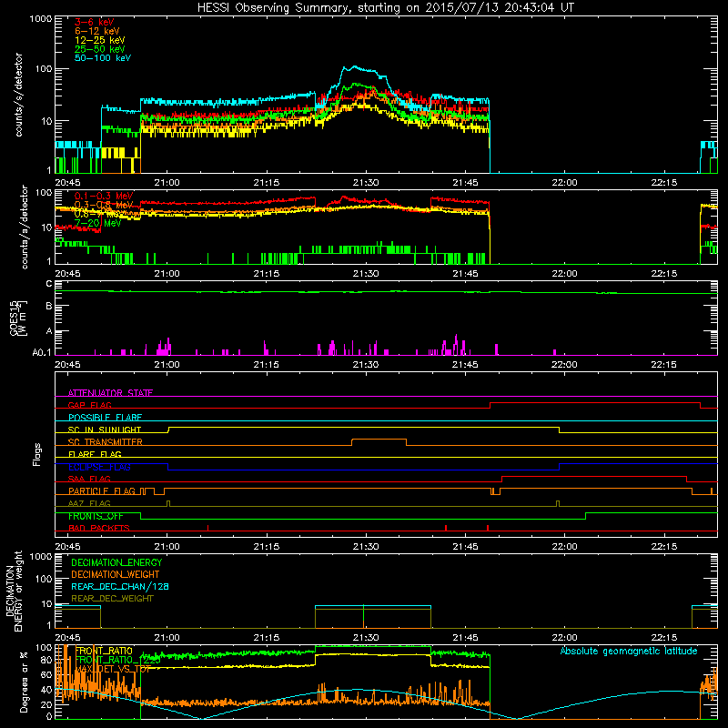Select the 6-12 keV legend label
Image resolution: width=728 pixels, height=728 pixels.
click(x=97, y=31)
